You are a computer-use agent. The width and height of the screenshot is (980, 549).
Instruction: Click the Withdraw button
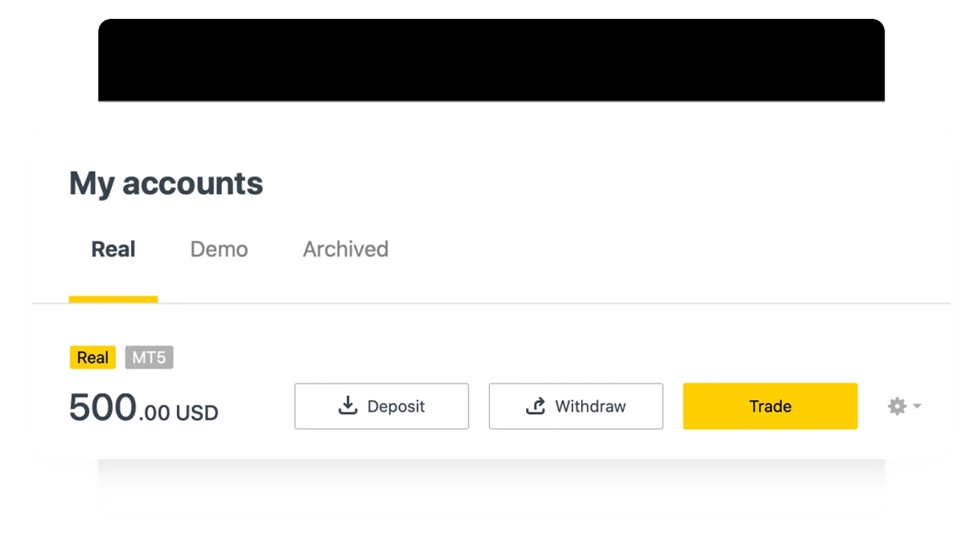(576, 406)
